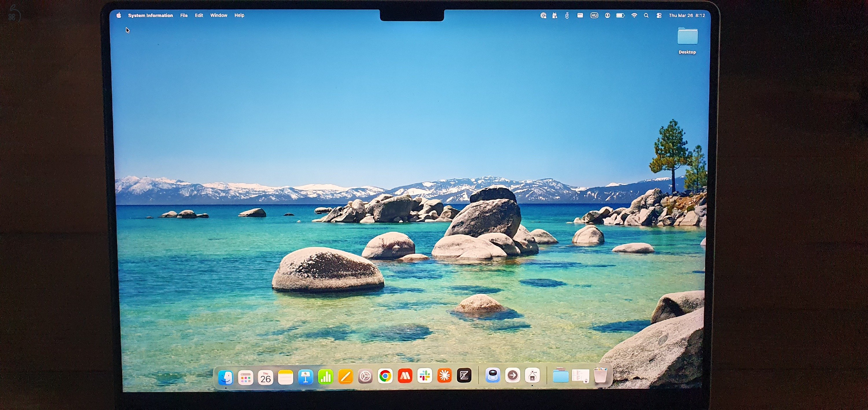Click the Wi-Fi icon in the menu bar
Viewport: 868px width, 410px height.
click(x=634, y=15)
